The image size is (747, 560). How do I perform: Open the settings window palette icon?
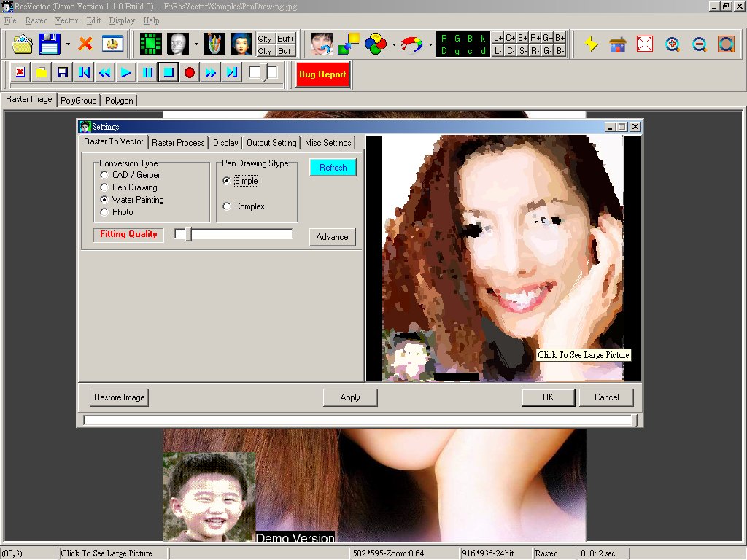coord(112,44)
